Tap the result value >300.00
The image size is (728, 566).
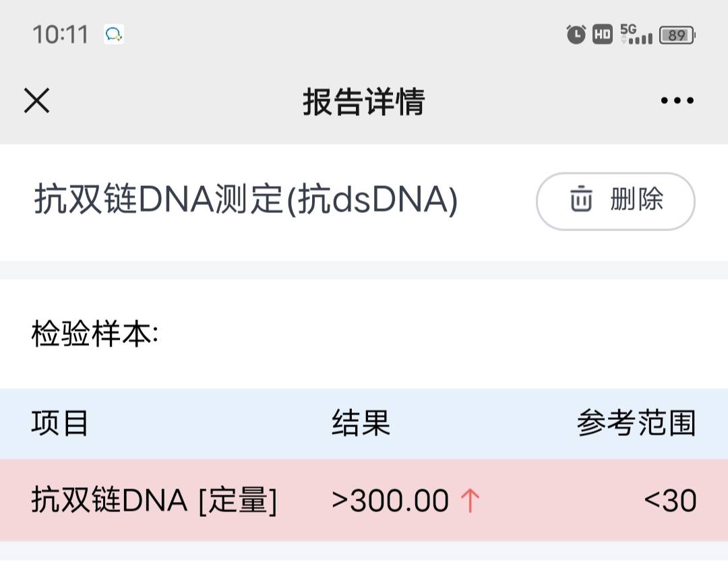tap(392, 500)
